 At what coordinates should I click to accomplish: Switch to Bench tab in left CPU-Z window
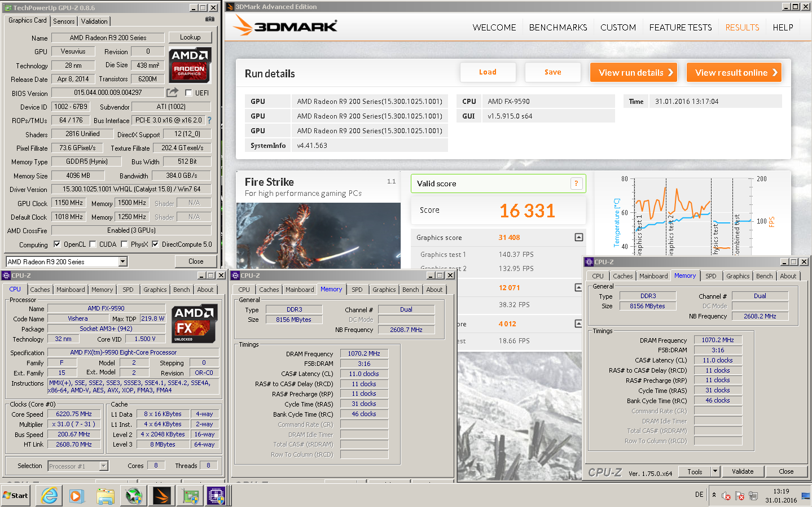[182, 290]
